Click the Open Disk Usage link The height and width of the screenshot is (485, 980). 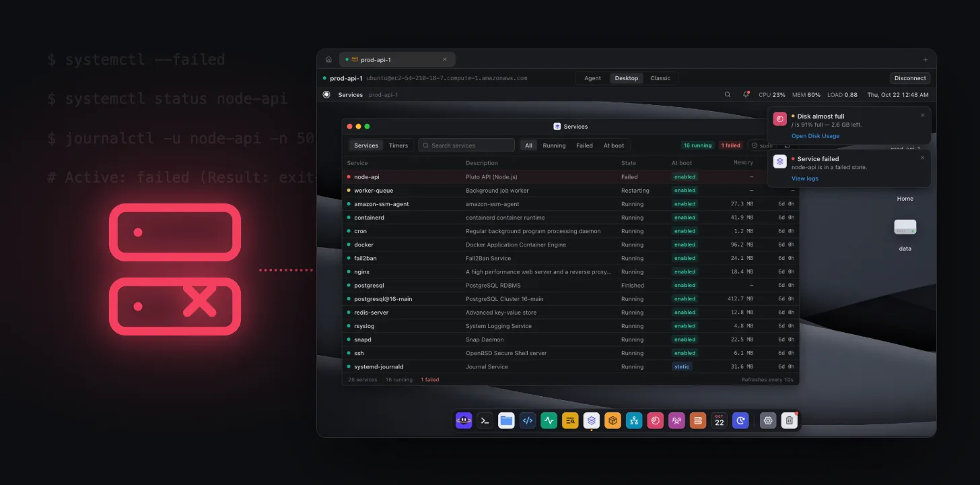tap(815, 136)
